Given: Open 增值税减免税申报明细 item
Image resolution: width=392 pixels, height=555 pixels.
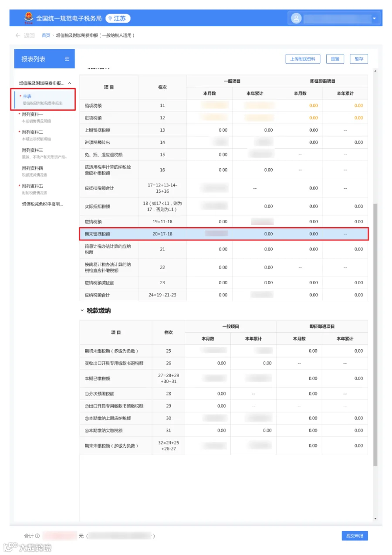Looking at the screenshot, I should (43, 204).
